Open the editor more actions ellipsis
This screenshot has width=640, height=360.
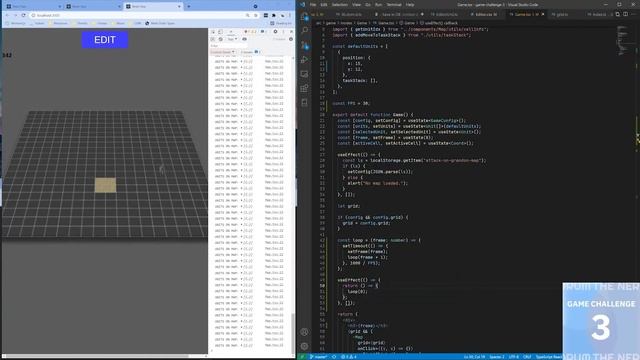[x=633, y=14]
